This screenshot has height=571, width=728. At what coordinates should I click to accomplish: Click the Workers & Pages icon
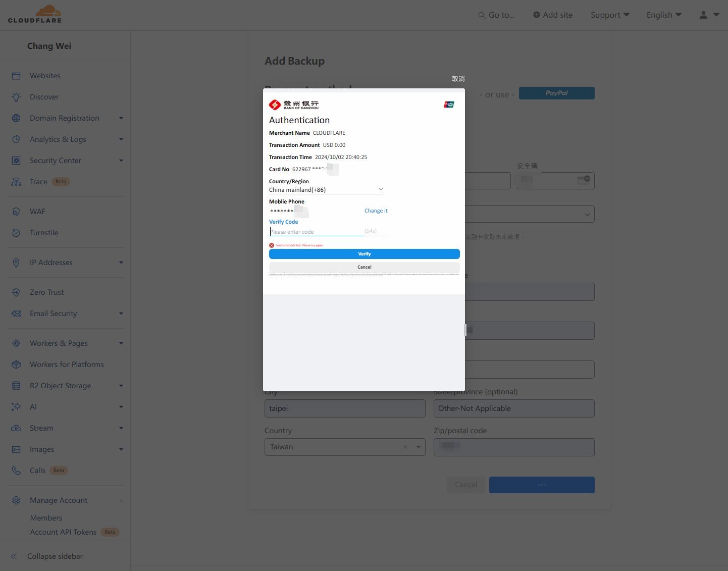click(16, 343)
